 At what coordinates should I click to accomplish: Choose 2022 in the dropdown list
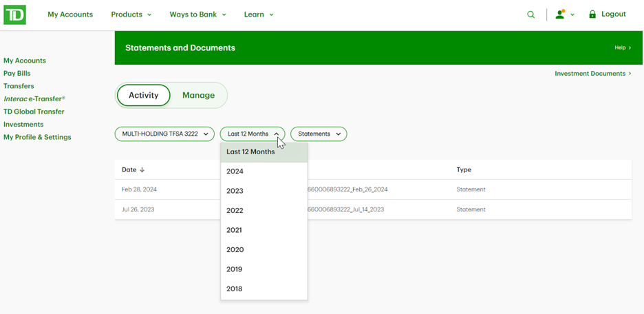(264, 211)
